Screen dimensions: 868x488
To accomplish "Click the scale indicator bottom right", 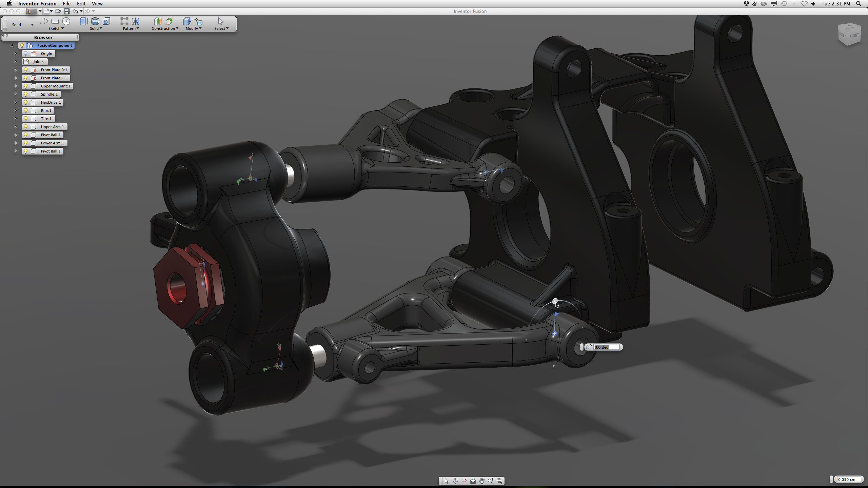I will [x=848, y=480].
